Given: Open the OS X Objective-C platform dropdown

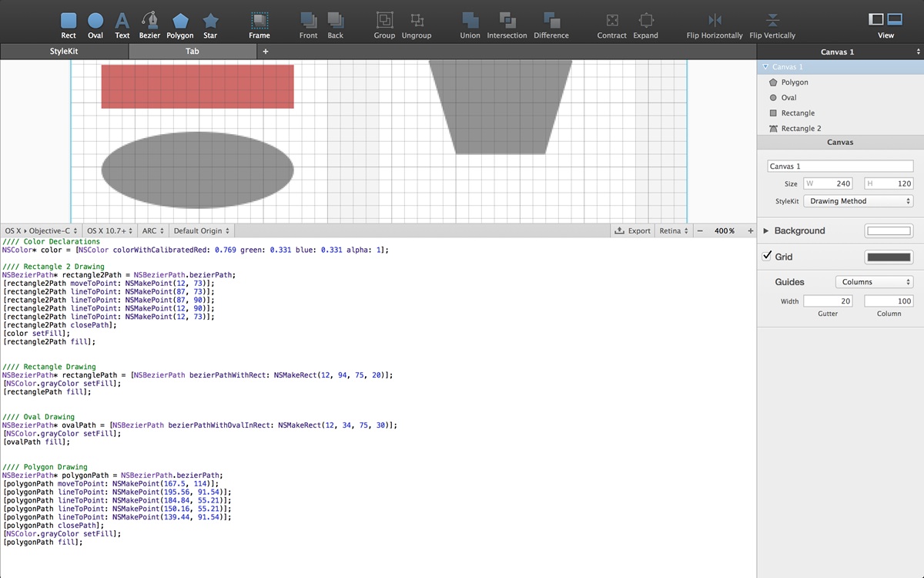Looking at the screenshot, I should click(41, 230).
